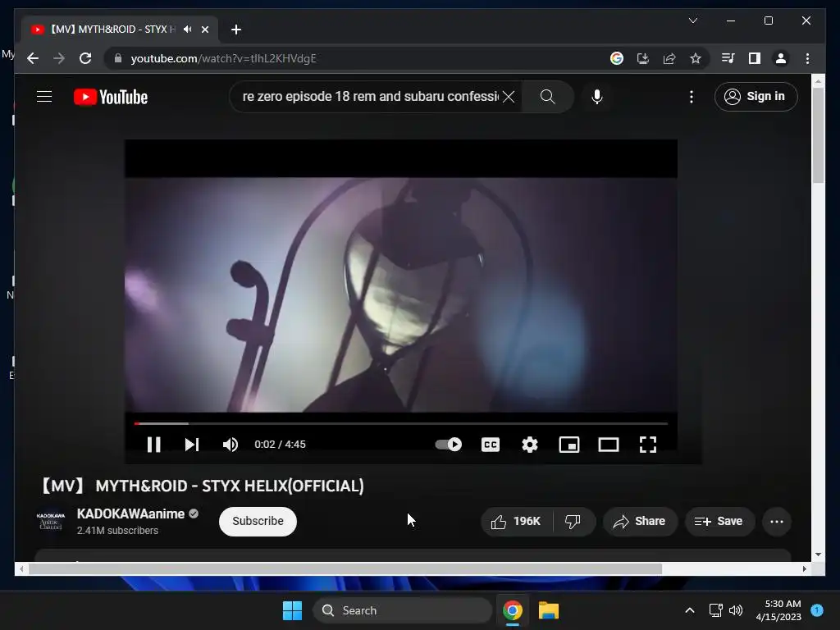Go to YouTube home via logo
Screen dimensions: 840x630
[111, 97]
